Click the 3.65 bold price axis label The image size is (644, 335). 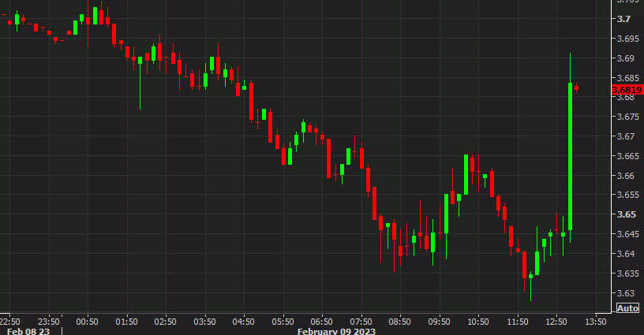coord(625,214)
